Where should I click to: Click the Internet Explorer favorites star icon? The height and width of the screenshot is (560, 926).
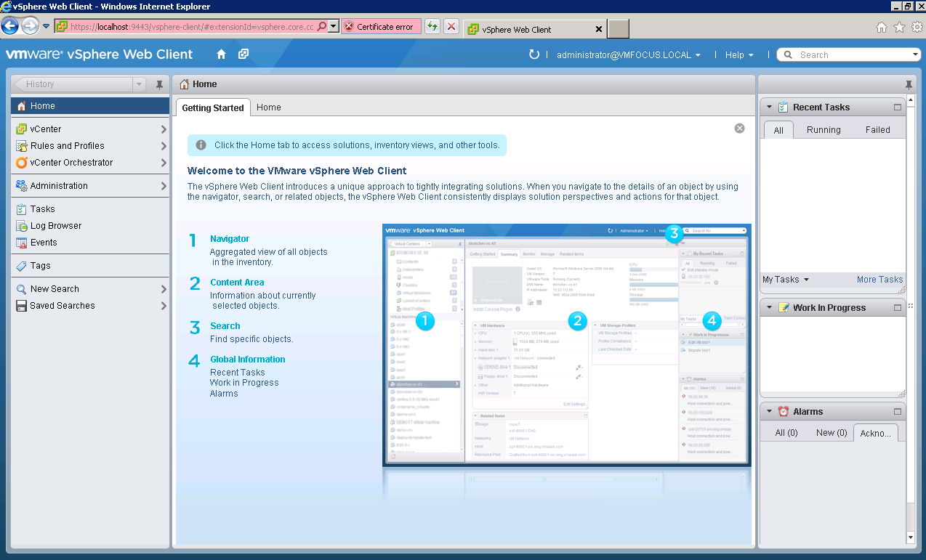(899, 28)
